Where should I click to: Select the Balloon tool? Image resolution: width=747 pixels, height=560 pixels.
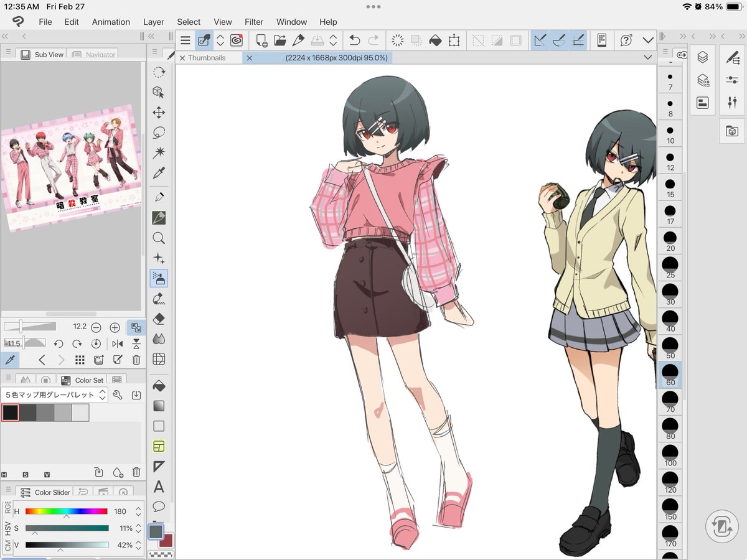pyautogui.click(x=159, y=506)
